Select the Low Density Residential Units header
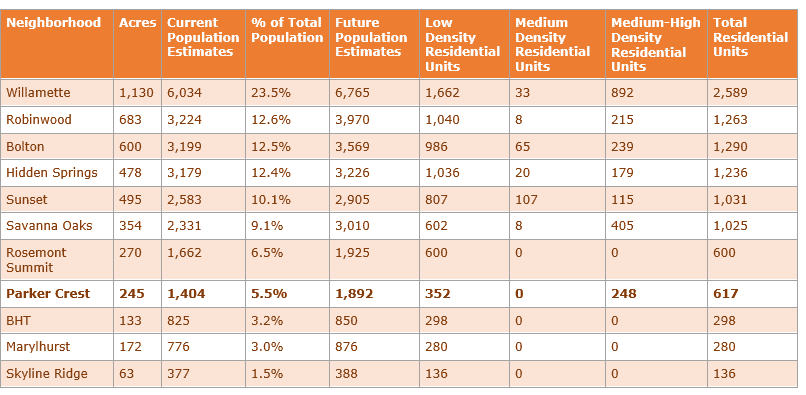This screenshot has height=395, width=806. click(x=463, y=44)
